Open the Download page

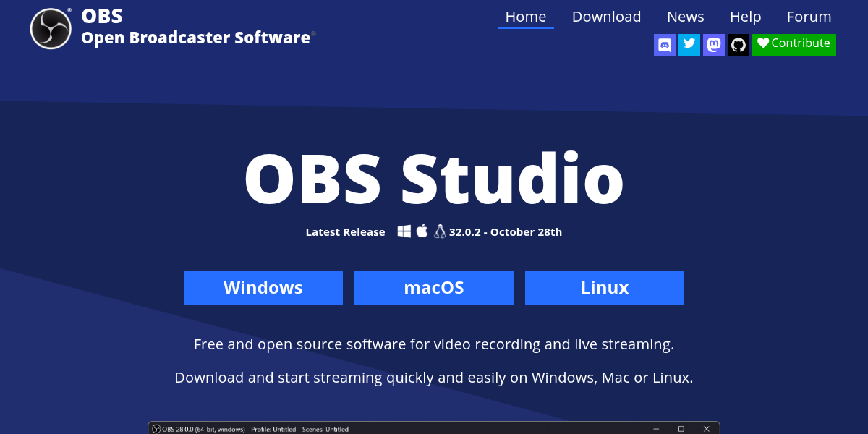[606, 16]
